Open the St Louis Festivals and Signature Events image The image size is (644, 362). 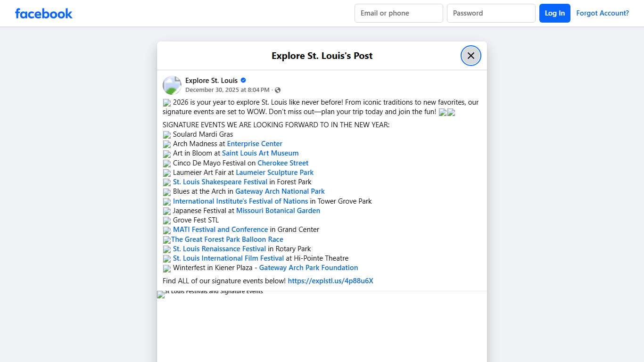tap(322, 326)
